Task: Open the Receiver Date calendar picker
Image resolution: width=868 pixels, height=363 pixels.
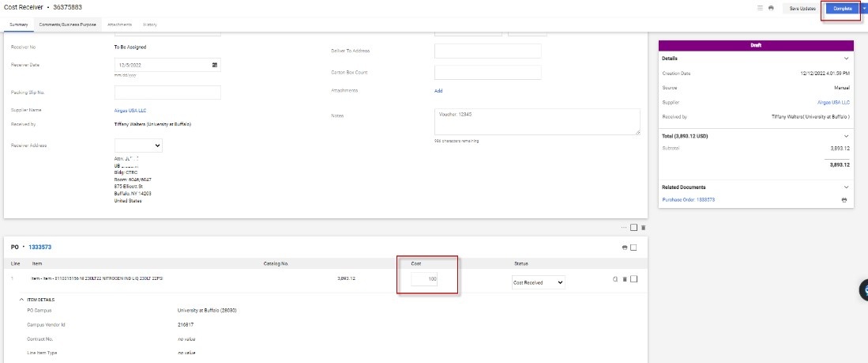Action: (x=215, y=65)
